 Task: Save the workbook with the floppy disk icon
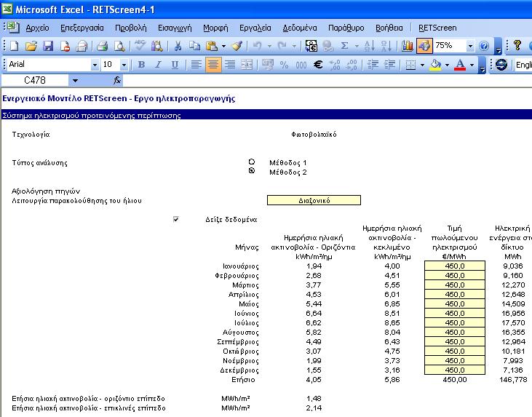point(48,46)
